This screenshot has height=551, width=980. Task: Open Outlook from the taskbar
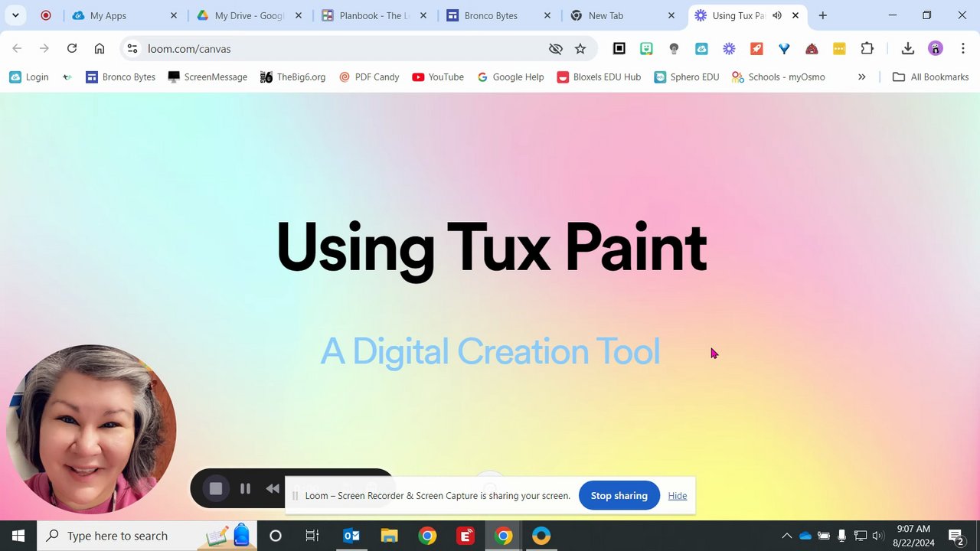click(351, 536)
